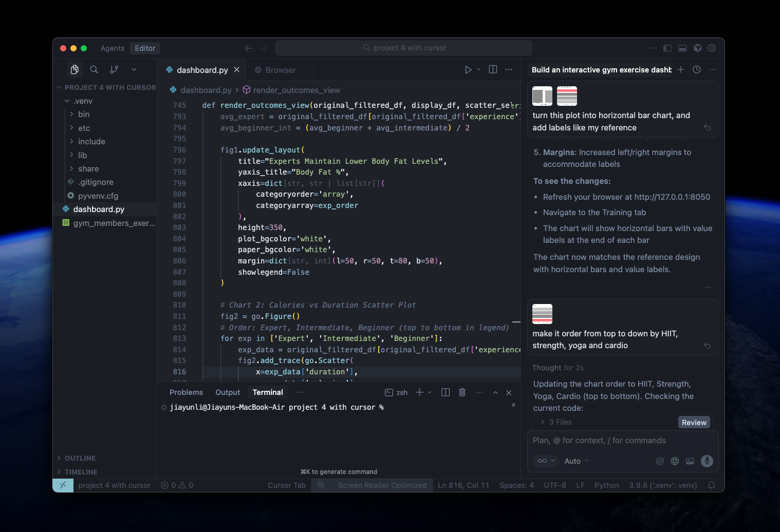Click the @ mention icon in the chat box
This screenshot has width=780, height=532.
[660, 461]
